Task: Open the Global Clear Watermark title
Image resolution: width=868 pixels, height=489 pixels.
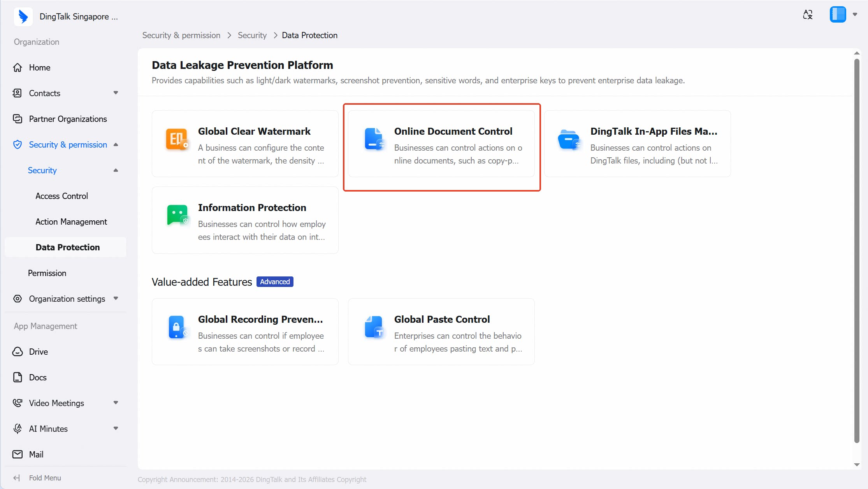Action: click(254, 131)
